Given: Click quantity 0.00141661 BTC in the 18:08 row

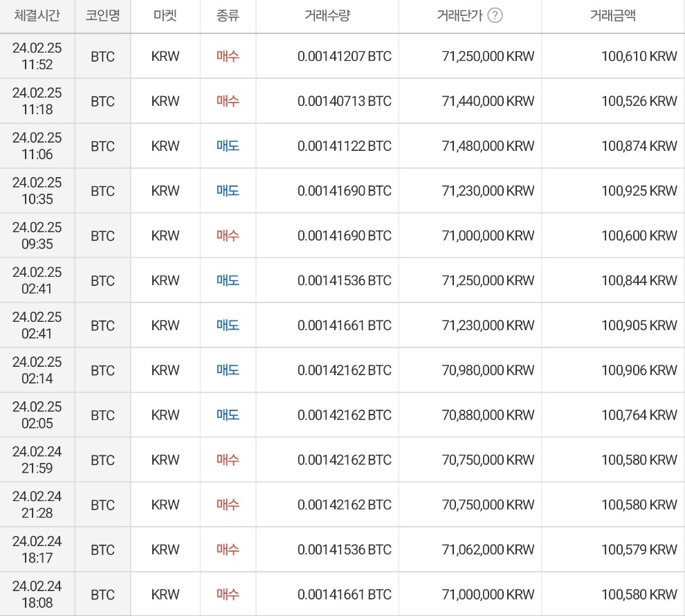Looking at the screenshot, I should tap(345, 595).
